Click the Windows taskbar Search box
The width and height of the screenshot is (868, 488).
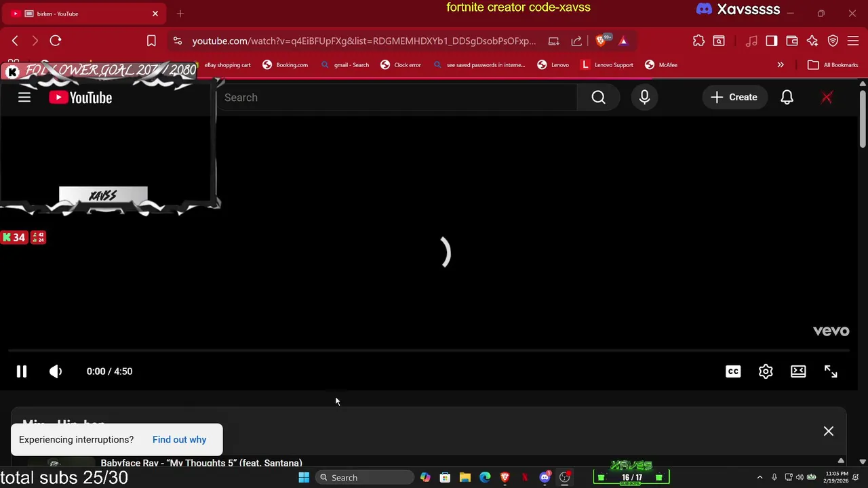[365, 478]
